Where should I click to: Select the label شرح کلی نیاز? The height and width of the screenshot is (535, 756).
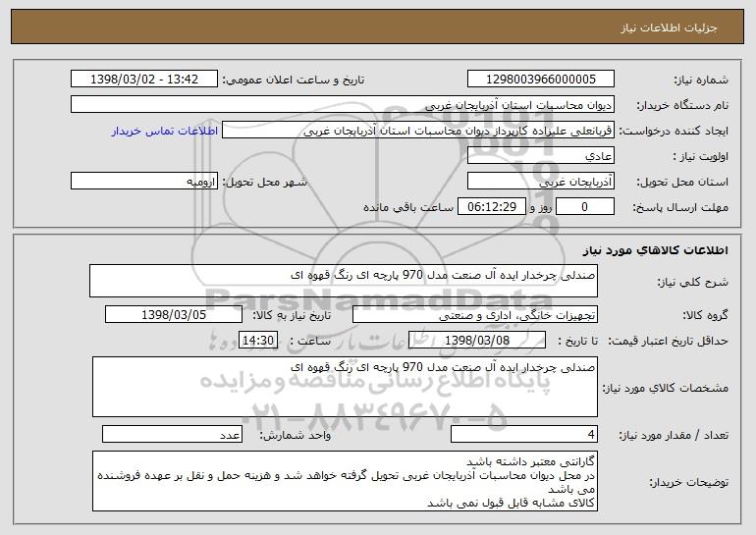tap(693, 282)
